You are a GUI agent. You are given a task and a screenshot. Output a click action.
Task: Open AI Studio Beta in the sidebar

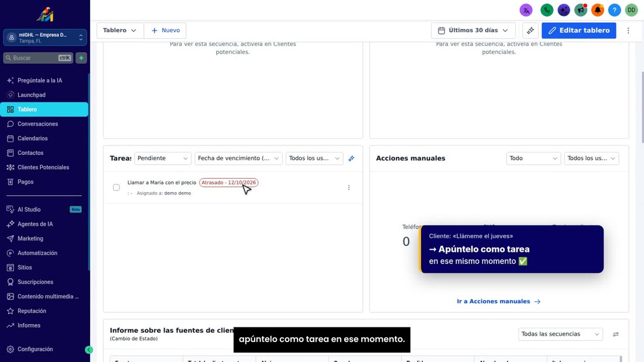tap(44, 210)
